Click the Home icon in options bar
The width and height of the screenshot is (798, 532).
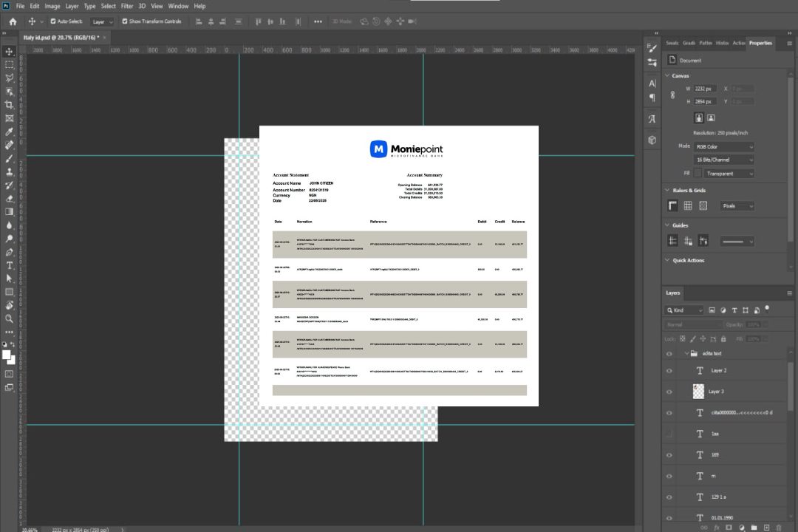point(13,21)
